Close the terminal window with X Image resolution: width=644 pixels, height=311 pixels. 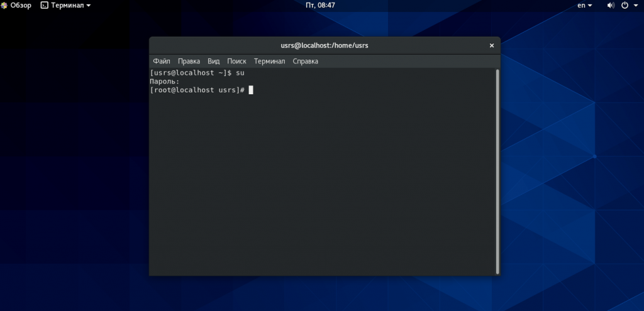pos(492,45)
